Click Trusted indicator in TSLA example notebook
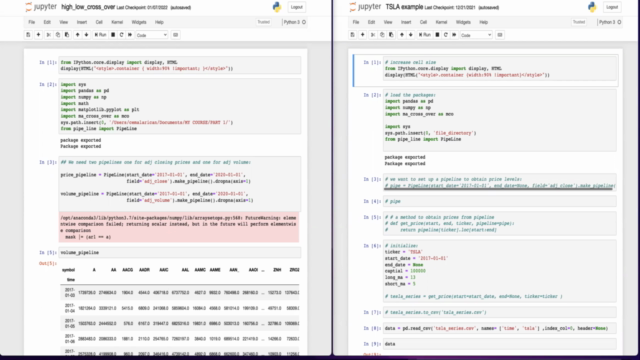 pyautogui.click(x=579, y=22)
